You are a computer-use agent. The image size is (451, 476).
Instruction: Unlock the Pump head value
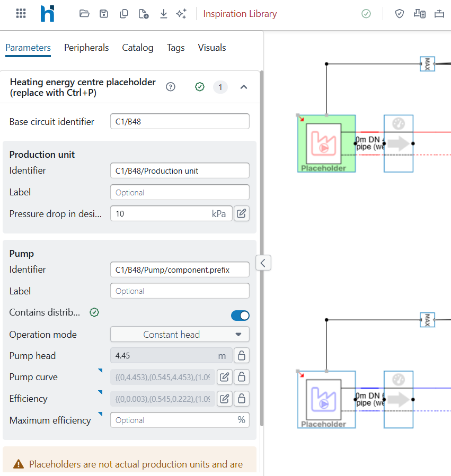(242, 355)
